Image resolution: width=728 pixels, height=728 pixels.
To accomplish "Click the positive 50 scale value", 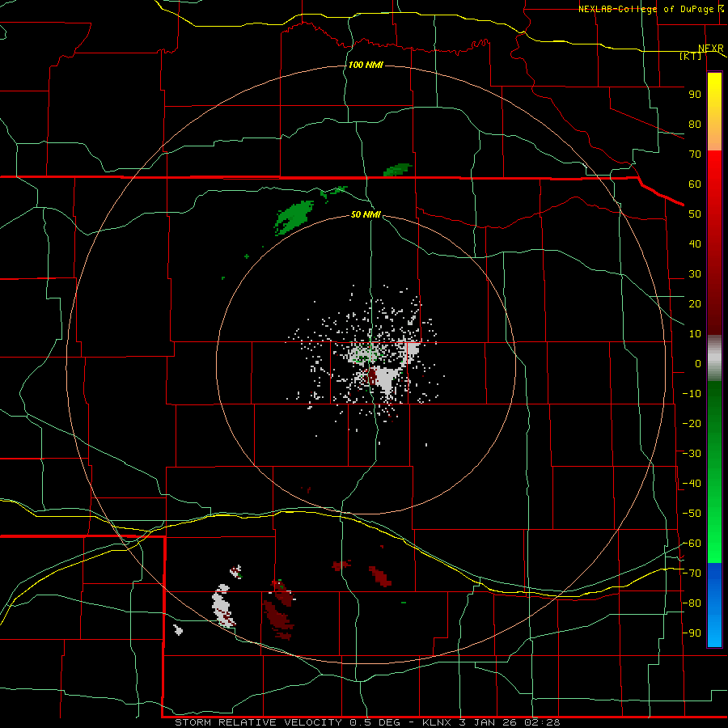I will [695, 214].
